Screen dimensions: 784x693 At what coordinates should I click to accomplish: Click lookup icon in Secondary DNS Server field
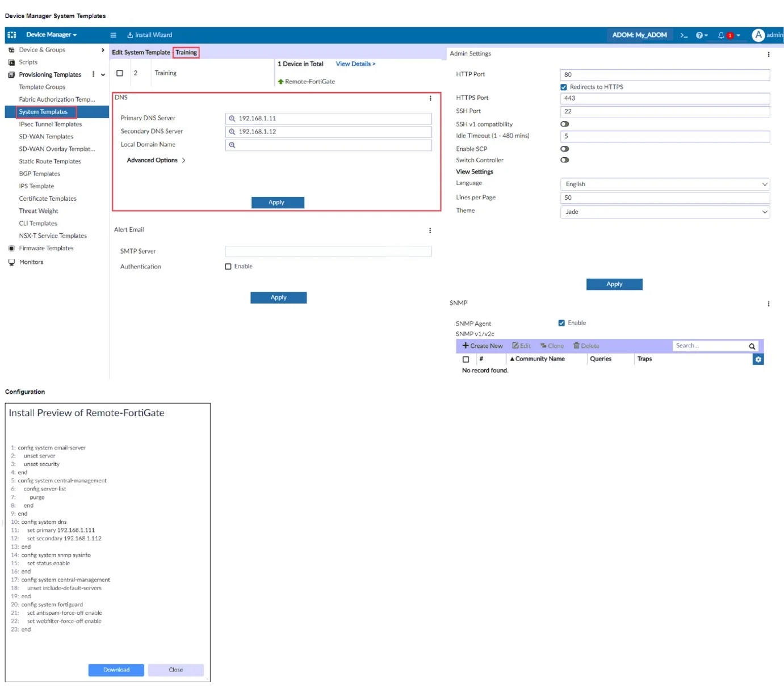232,132
